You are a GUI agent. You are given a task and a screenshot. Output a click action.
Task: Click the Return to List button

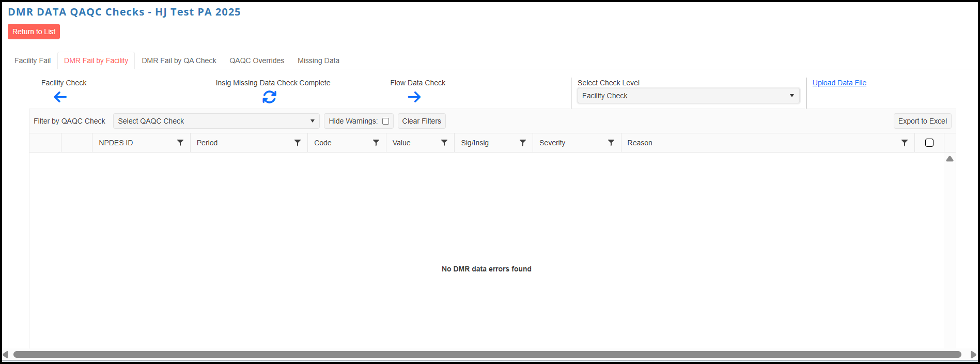pyautogui.click(x=34, y=32)
